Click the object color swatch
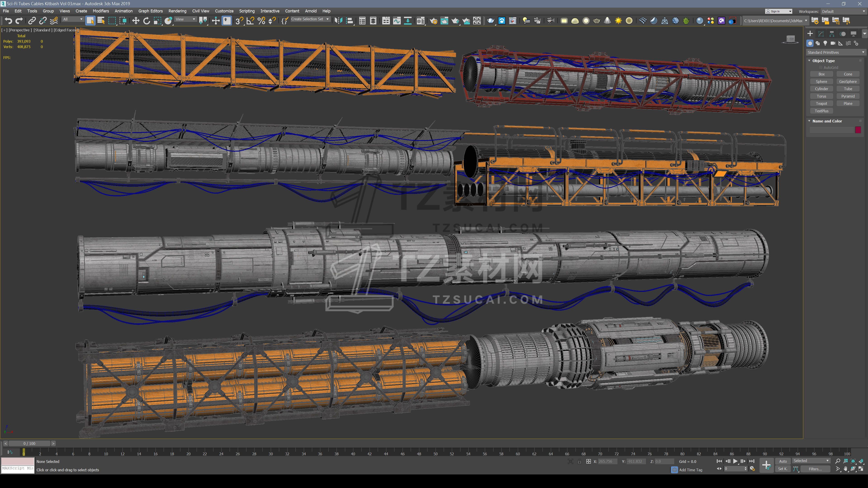The width and height of the screenshot is (868, 488). (858, 130)
